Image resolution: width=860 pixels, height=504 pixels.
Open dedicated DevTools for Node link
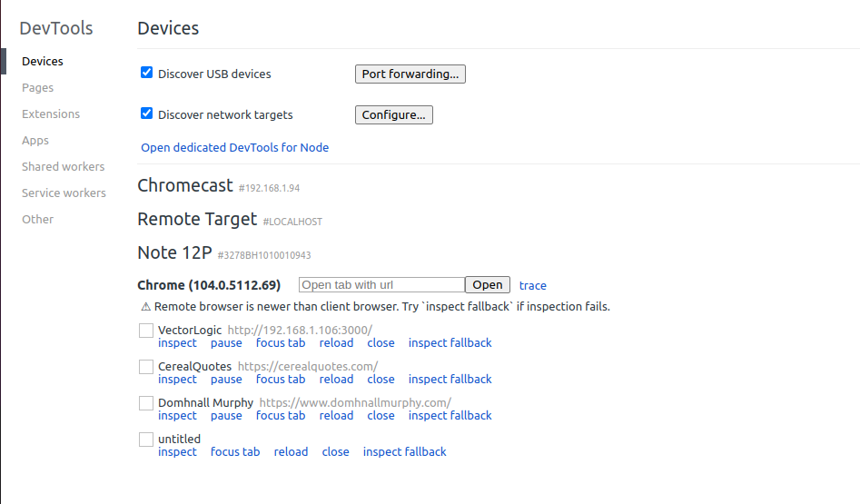234,148
